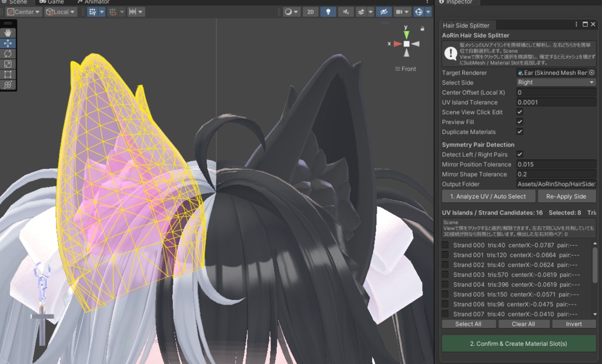Click the Mirror Shape Tolerance field
The width and height of the screenshot is (602, 364).
(x=556, y=174)
